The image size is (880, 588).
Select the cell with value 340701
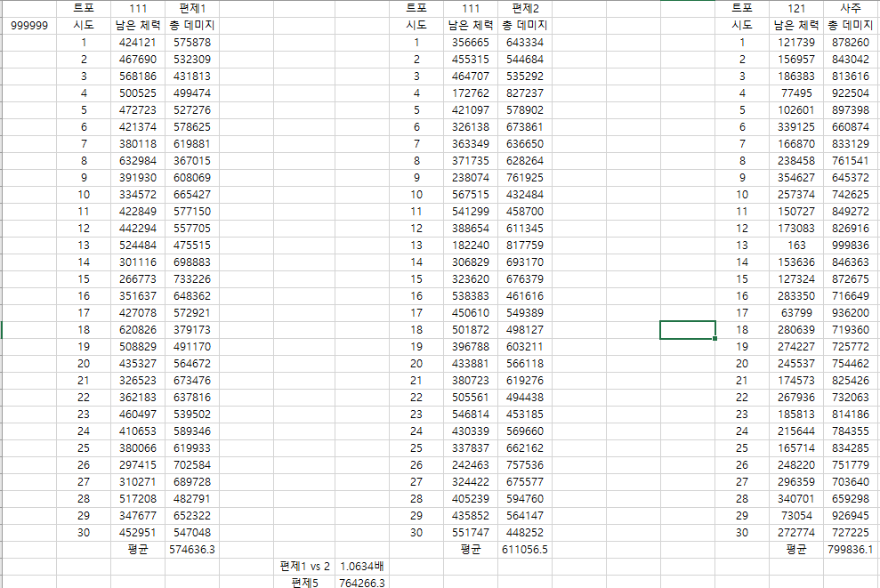click(795, 498)
